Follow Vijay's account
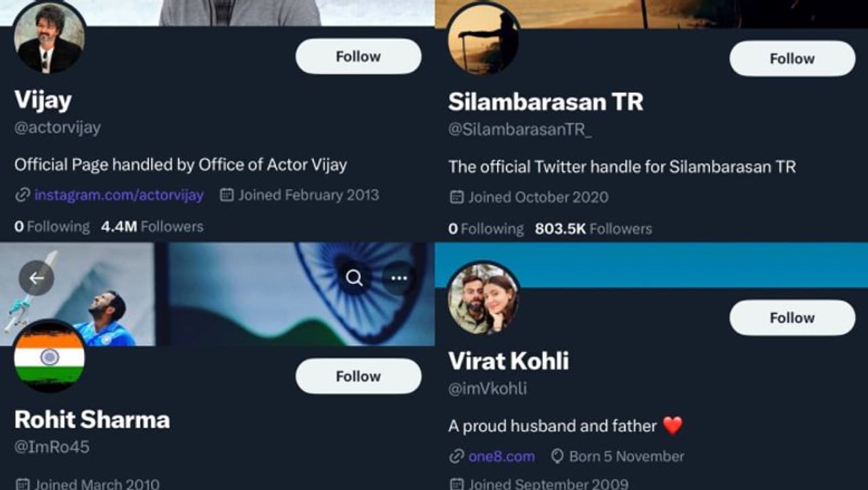 (358, 56)
